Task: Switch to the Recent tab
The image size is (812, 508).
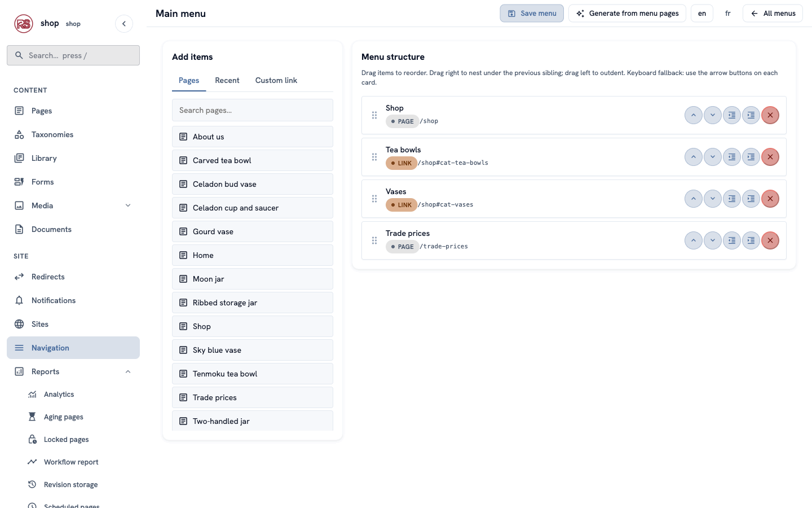Action: click(x=227, y=80)
